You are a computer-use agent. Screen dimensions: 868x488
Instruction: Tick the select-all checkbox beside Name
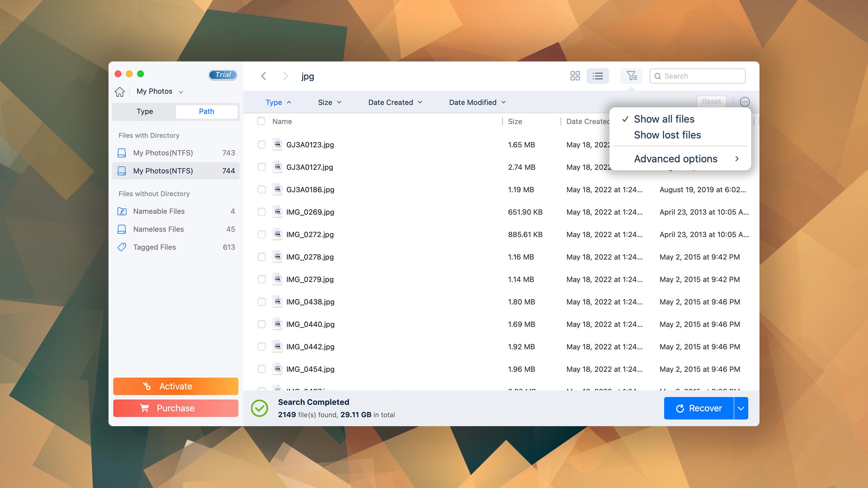point(261,121)
